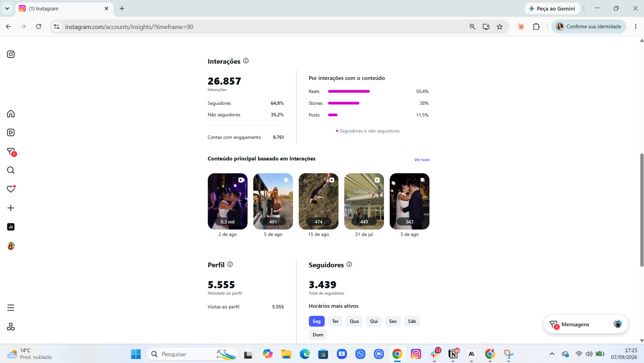644x363 pixels.
Task: Open the hamburger More menu
Action: click(11, 308)
